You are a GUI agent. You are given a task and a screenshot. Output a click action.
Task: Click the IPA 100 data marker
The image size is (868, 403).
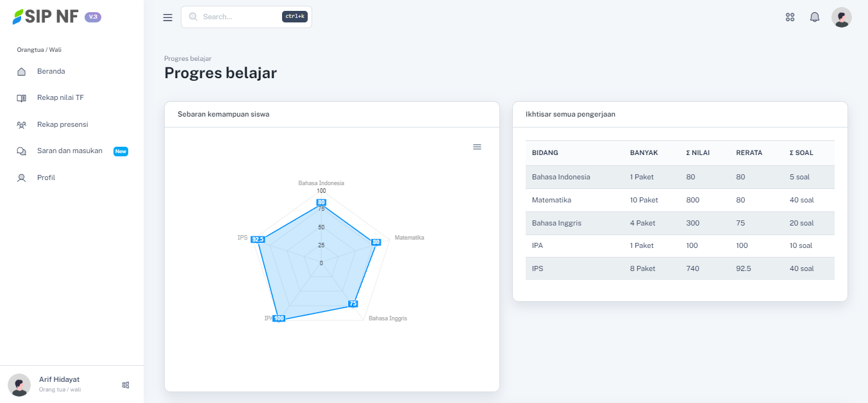point(279,318)
